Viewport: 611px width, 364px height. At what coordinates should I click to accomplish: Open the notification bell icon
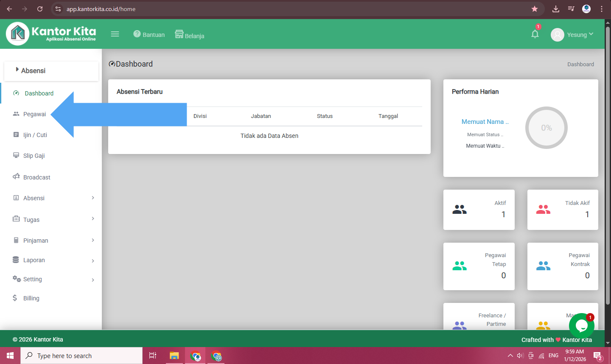pyautogui.click(x=535, y=34)
